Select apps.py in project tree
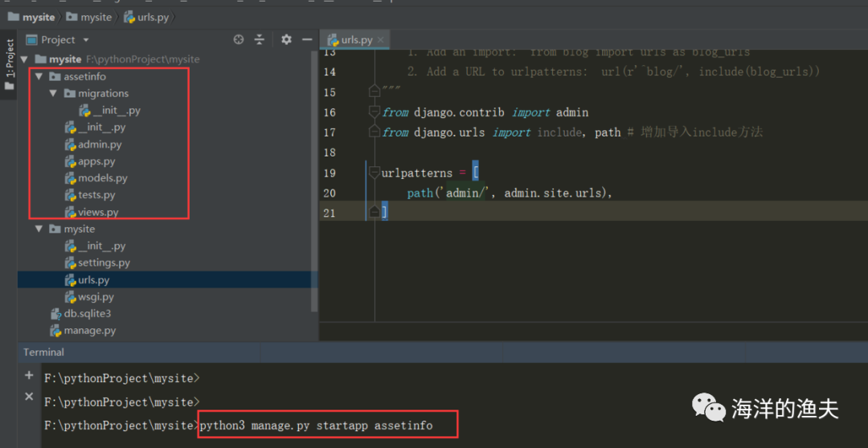Viewport: 868px width, 448px height. pos(90,161)
